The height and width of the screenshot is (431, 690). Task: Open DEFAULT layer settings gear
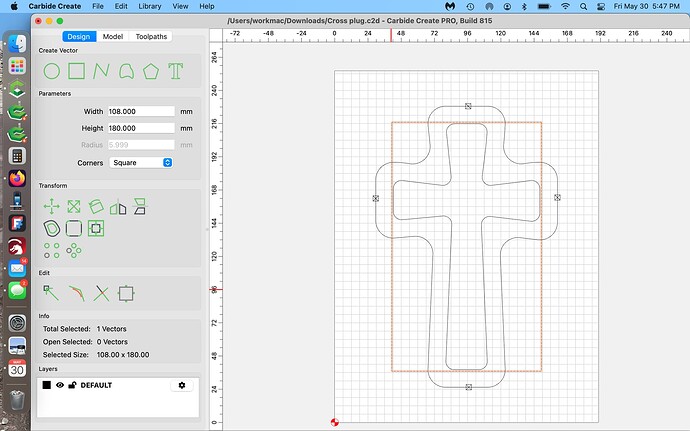click(182, 385)
